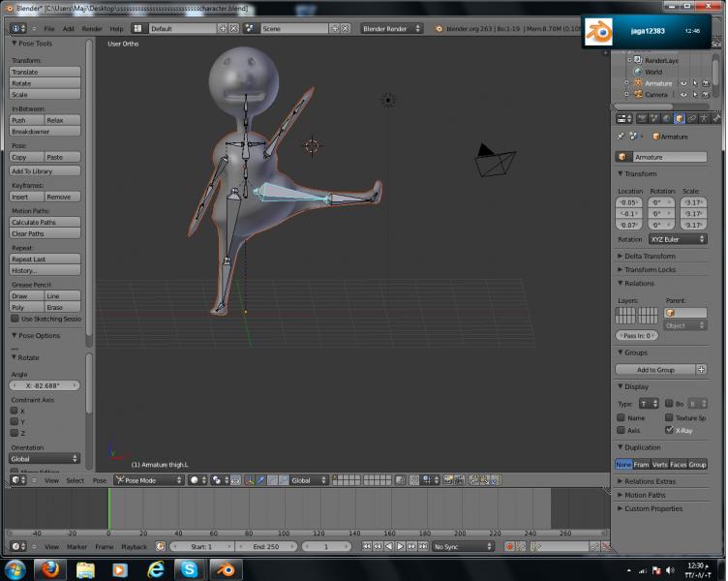Click the Blender icon in taskbar
The height and width of the screenshot is (581, 728).
pos(225,569)
